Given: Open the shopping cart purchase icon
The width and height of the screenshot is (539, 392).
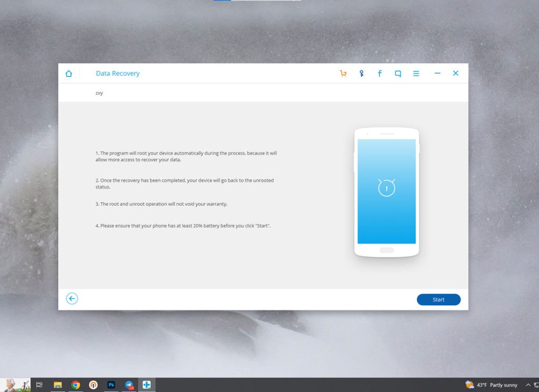Looking at the screenshot, I should [x=343, y=74].
